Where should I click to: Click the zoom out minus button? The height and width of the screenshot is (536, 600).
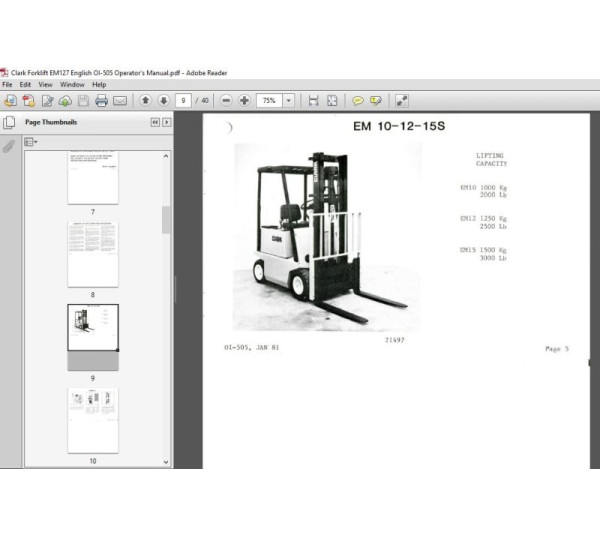pyautogui.click(x=227, y=101)
